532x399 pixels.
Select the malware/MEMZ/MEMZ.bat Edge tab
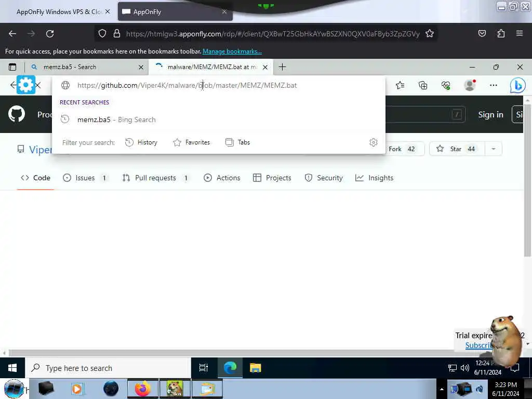pyautogui.click(x=211, y=67)
